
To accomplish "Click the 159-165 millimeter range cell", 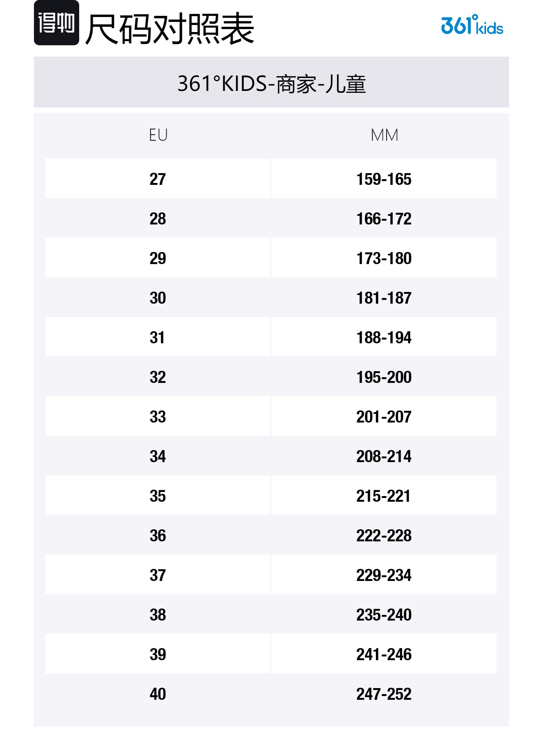I will pos(384,179).
